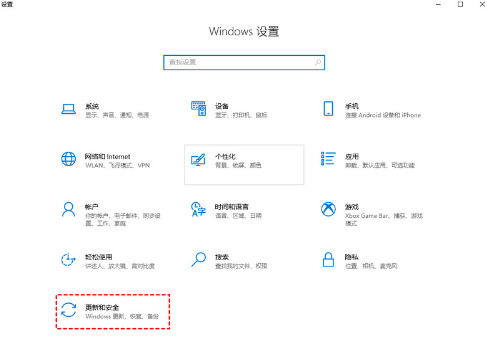Screen dimensions: 487x360
Task: Select the 个性化 (Personalization) title
Action: coord(225,156)
